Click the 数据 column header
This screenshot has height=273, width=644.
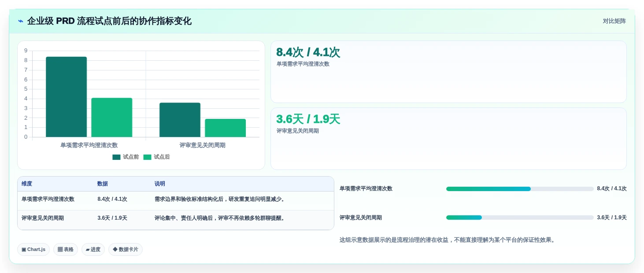coord(103,184)
